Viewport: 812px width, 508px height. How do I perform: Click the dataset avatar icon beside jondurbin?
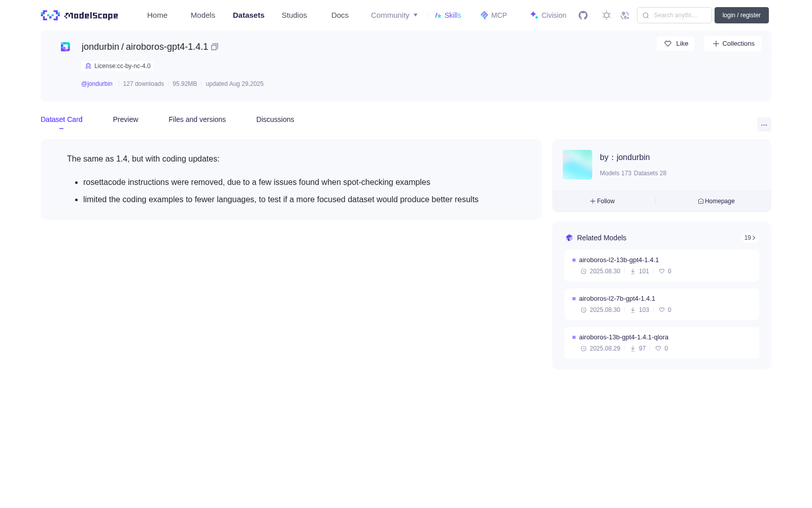pyautogui.click(x=65, y=47)
